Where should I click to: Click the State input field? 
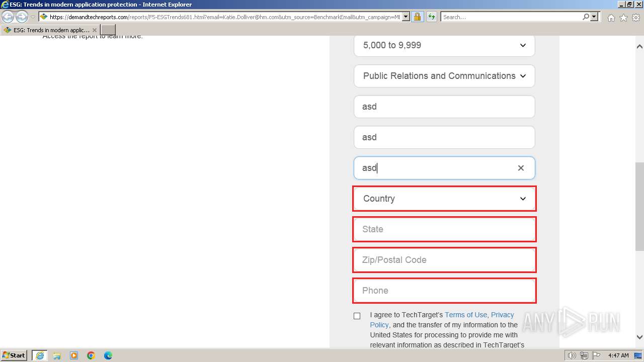point(444,229)
